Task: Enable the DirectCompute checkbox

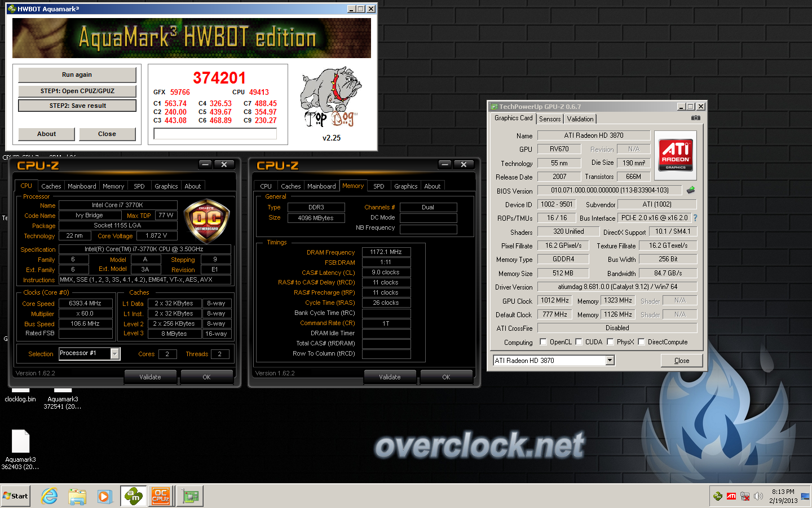Action: point(641,341)
